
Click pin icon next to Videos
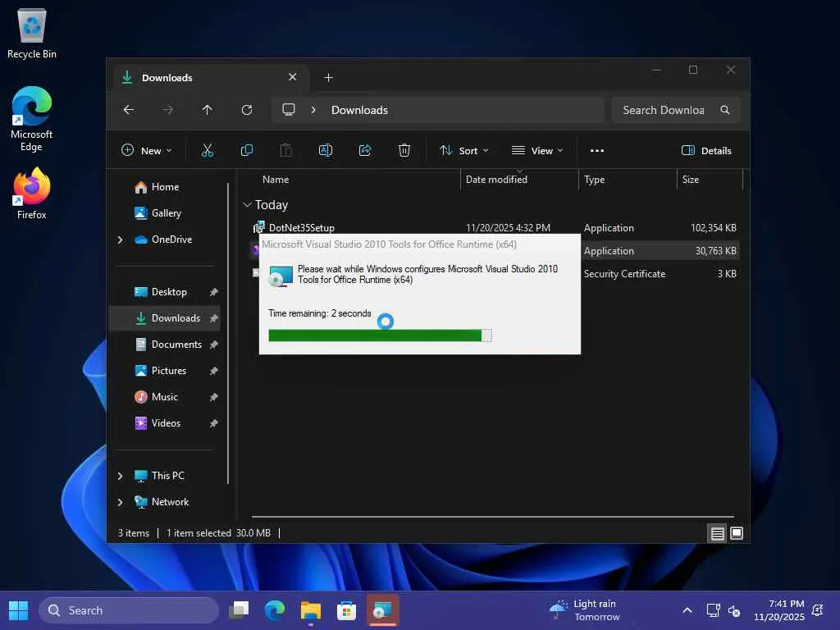214,423
